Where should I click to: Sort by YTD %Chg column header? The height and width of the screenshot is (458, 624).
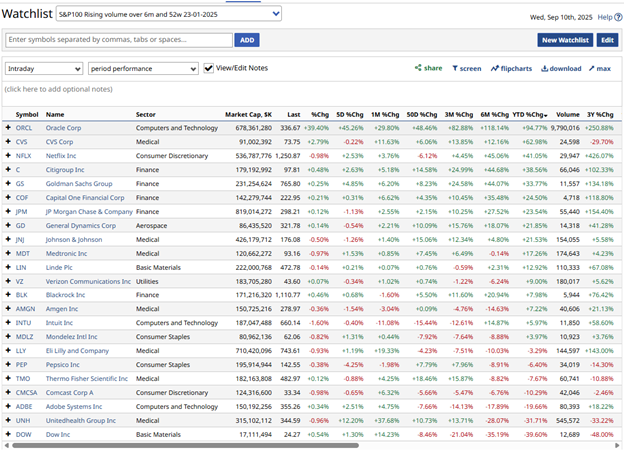tap(529, 115)
